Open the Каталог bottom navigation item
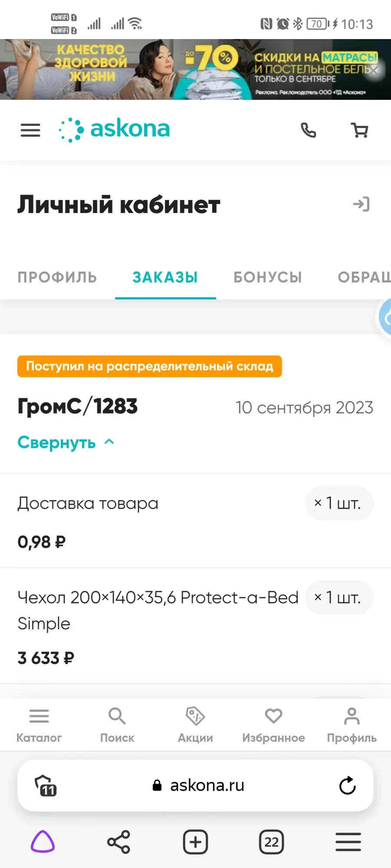The height and width of the screenshot is (868, 391). click(x=39, y=725)
